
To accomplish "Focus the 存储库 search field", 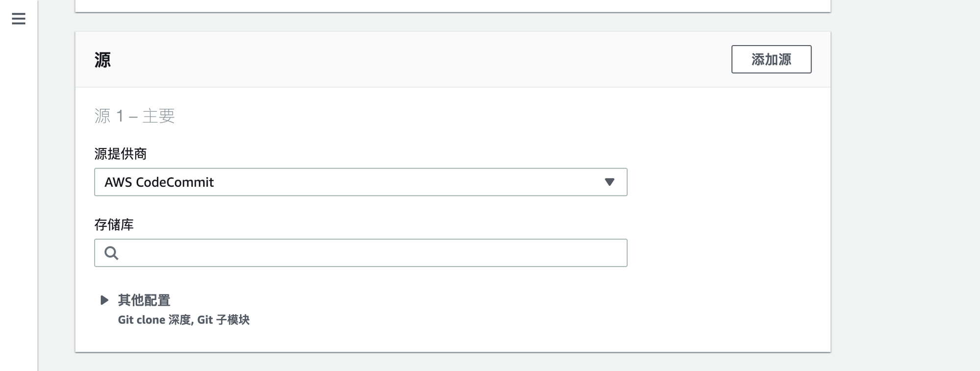I will 372,253.
